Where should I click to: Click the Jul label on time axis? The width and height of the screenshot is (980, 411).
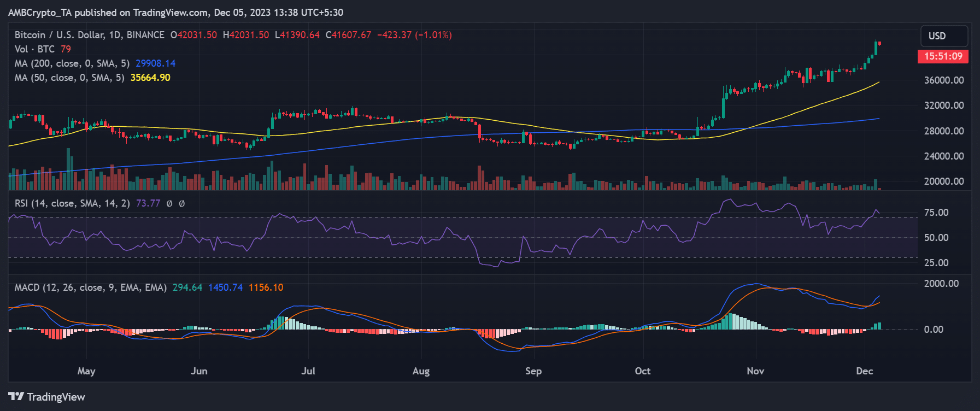tap(308, 371)
